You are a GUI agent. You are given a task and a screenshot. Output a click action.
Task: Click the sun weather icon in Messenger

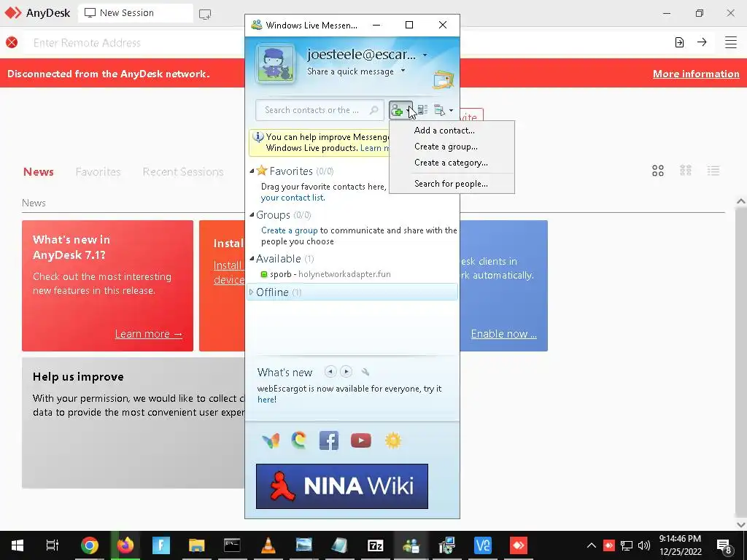tap(393, 440)
